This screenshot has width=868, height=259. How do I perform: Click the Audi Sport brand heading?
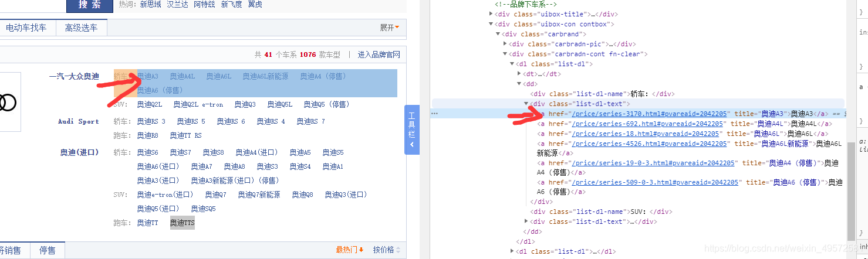[x=79, y=121]
